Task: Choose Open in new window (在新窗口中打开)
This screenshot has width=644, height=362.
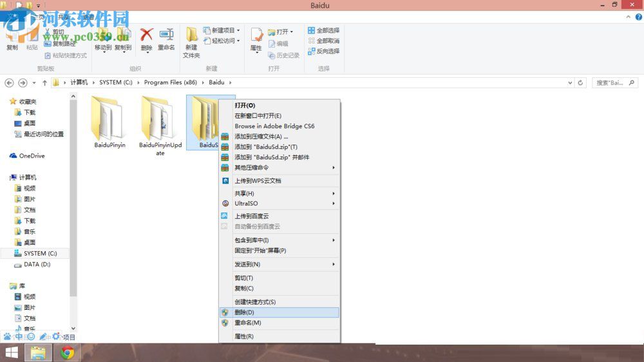Action: [279, 115]
